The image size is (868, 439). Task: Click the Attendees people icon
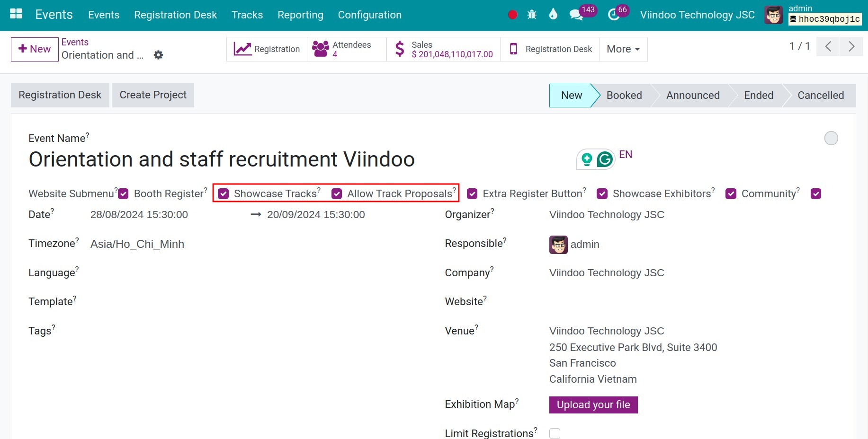(321, 49)
